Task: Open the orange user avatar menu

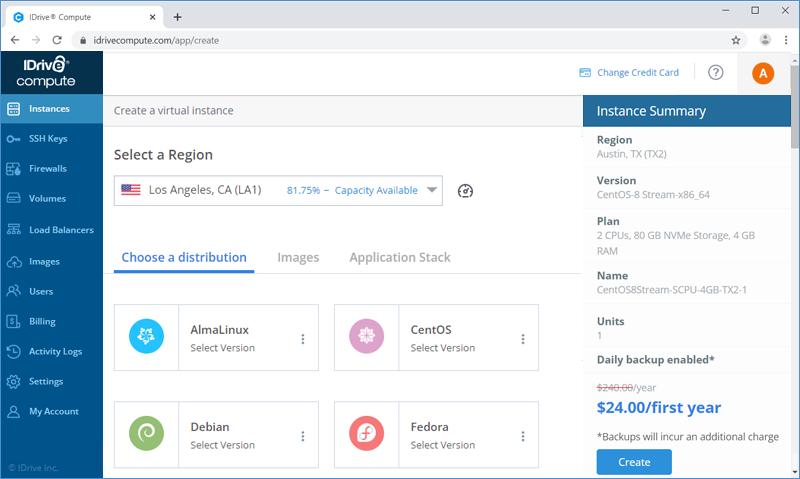Action: (763, 73)
